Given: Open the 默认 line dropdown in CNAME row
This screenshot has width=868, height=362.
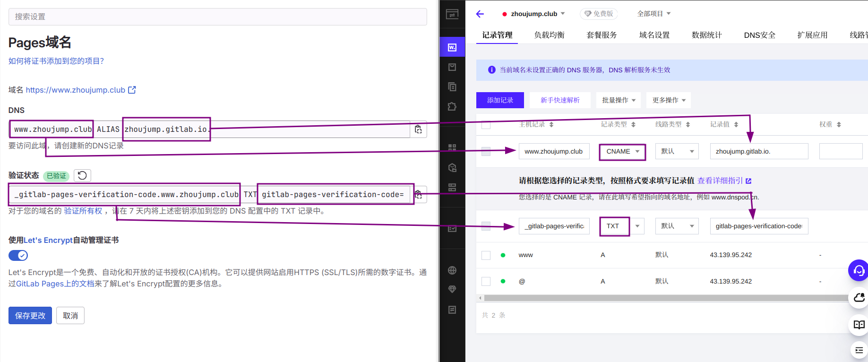Looking at the screenshot, I should 677,152.
